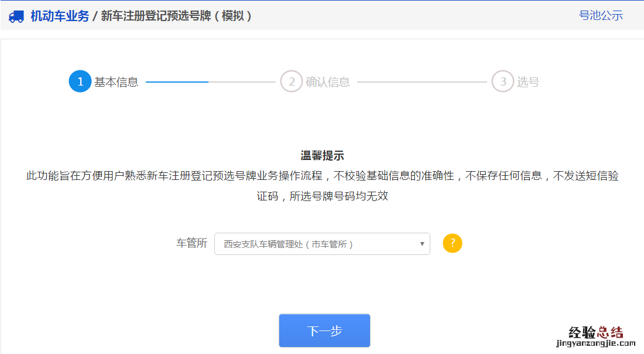The height and width of the screenshot is (354, 644).
Task: Click the grey step 2 circle indicator
Action: (291, 81)
